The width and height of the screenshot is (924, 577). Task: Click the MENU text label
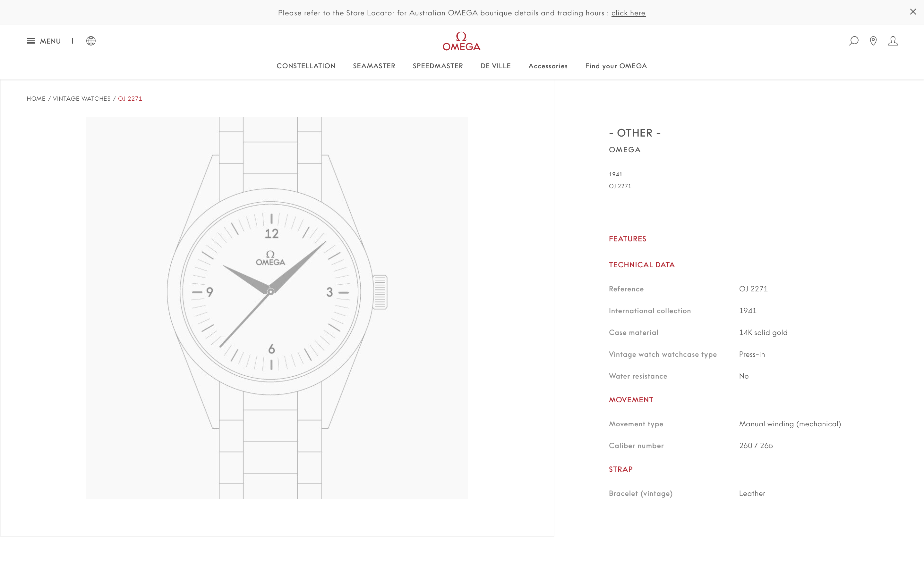[x=50, y=41]
